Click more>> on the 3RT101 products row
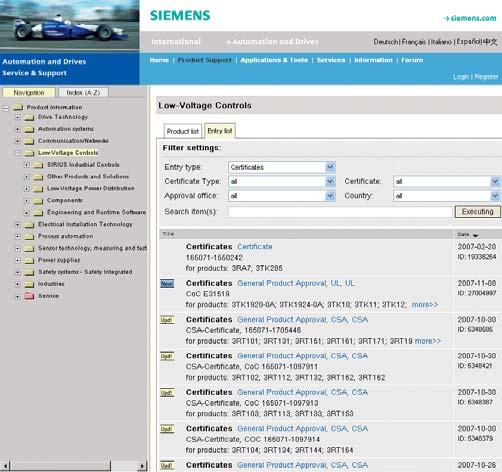The width and height of the screenshot is (502, 472). tap(428, 341)
